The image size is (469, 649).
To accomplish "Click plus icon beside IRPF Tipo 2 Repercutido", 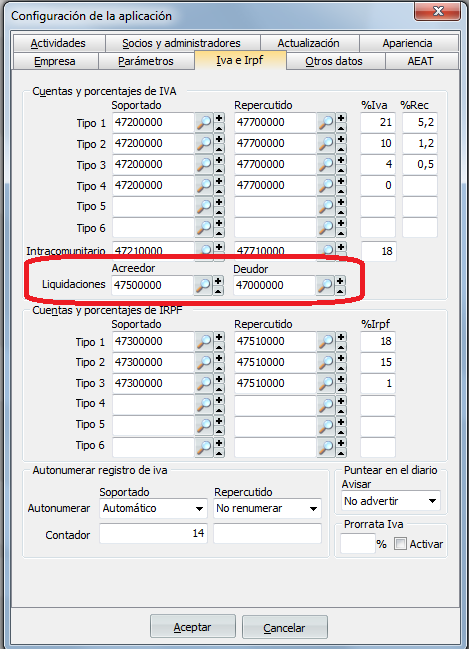I will pyautogui.click(x=341, y=358).
